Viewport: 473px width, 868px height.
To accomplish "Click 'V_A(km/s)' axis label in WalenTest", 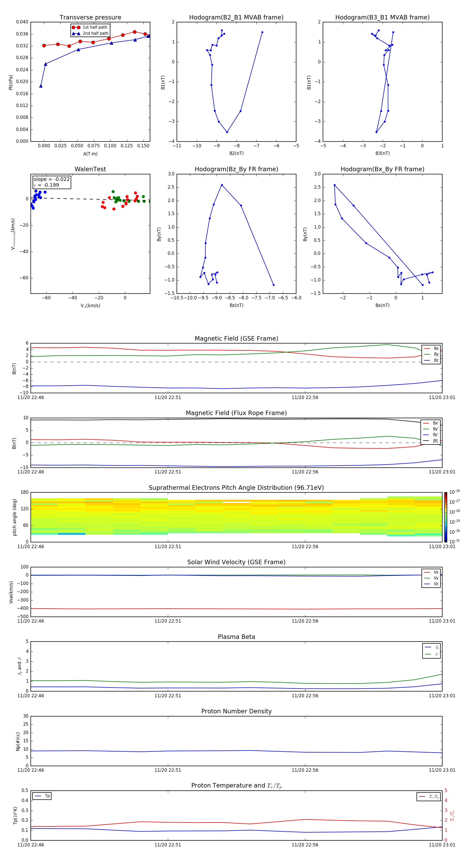I will point(90,306).
